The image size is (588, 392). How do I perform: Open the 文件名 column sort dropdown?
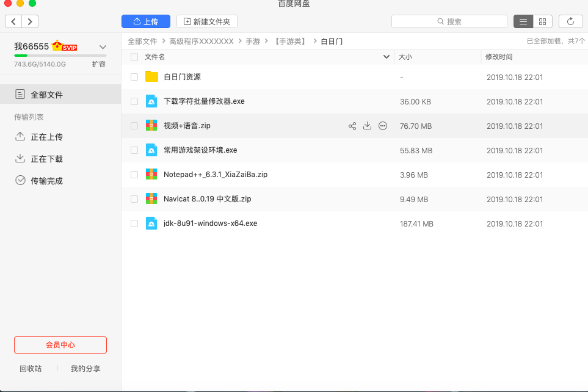386,57
